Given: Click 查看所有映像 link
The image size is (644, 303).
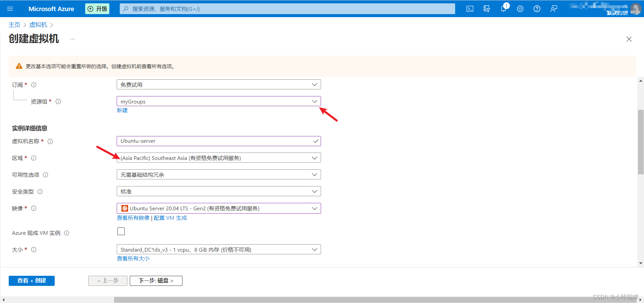Looking at the screenshot, I should coord(133,218).
